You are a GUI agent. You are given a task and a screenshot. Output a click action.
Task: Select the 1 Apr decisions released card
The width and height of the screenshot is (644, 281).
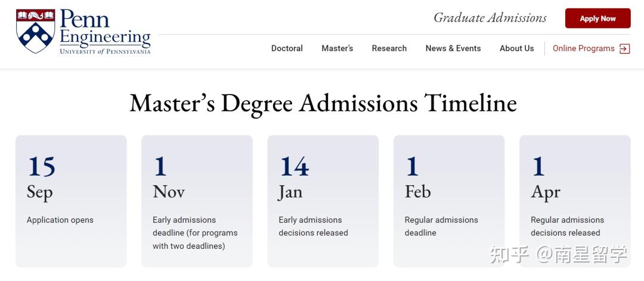574,201
